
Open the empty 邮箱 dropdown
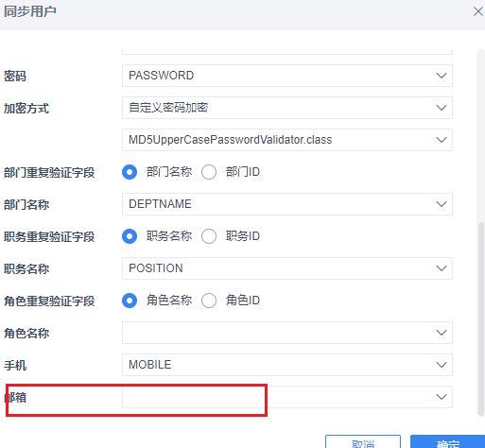click(x=287, y=397)
